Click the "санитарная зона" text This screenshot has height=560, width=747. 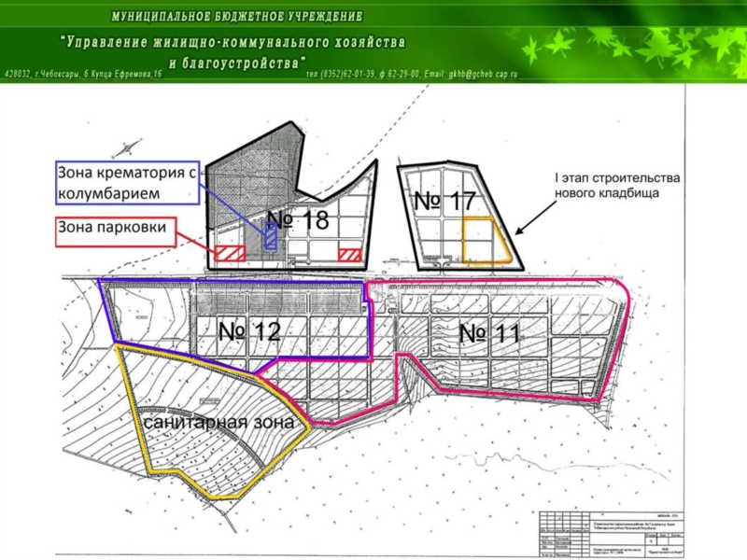click(218, 422)
